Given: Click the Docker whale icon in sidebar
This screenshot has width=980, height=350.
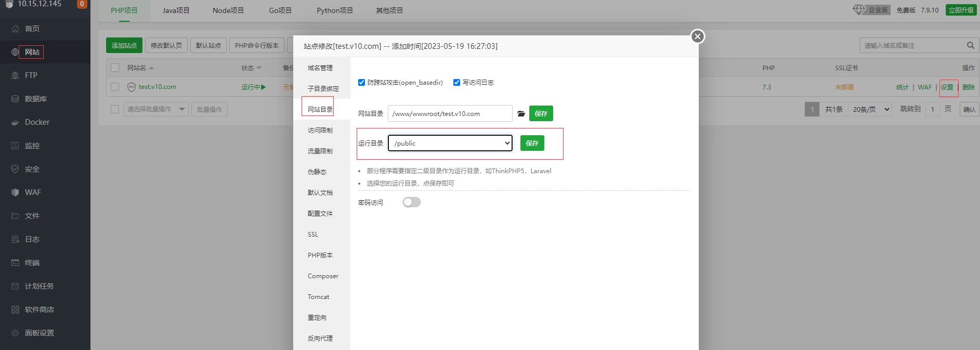Looking at the screenshot, I should click(15, 123).
